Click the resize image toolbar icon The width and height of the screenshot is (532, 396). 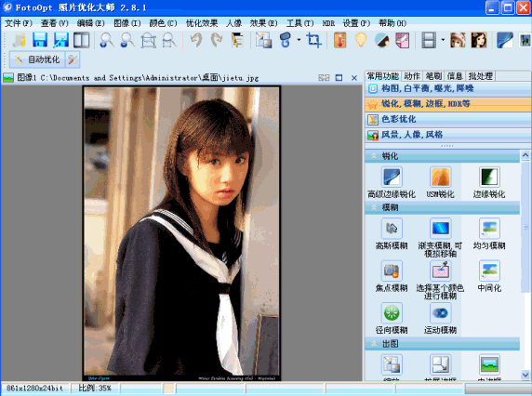pos(263,40)
